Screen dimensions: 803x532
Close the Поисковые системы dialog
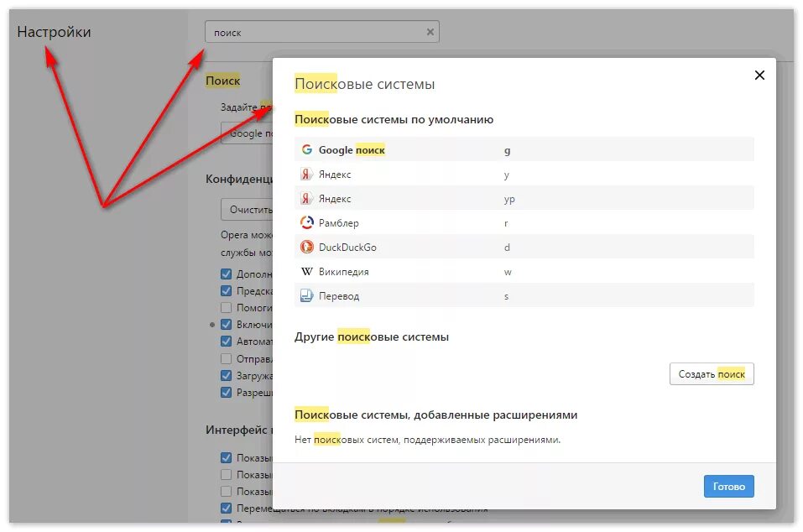tap(759, 76)
